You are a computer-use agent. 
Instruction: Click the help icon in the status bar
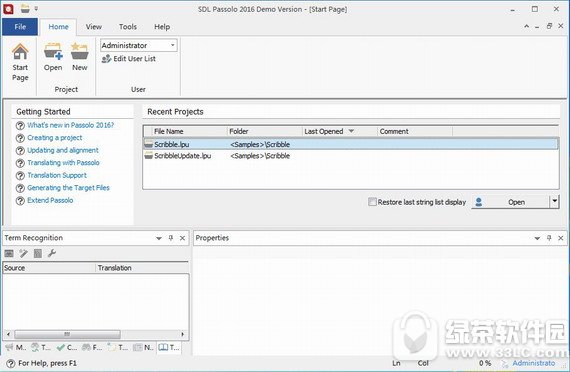(x=11, y=363)
